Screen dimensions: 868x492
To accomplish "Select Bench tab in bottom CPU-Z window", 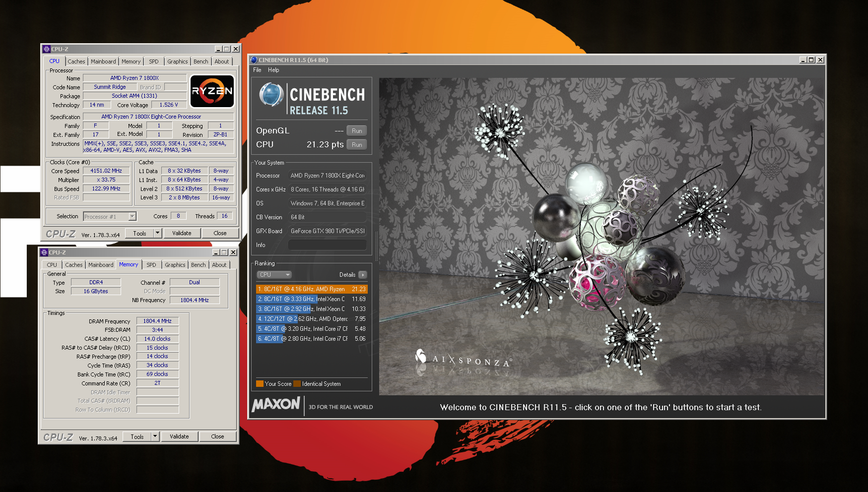I will click(x=199, y=265).
